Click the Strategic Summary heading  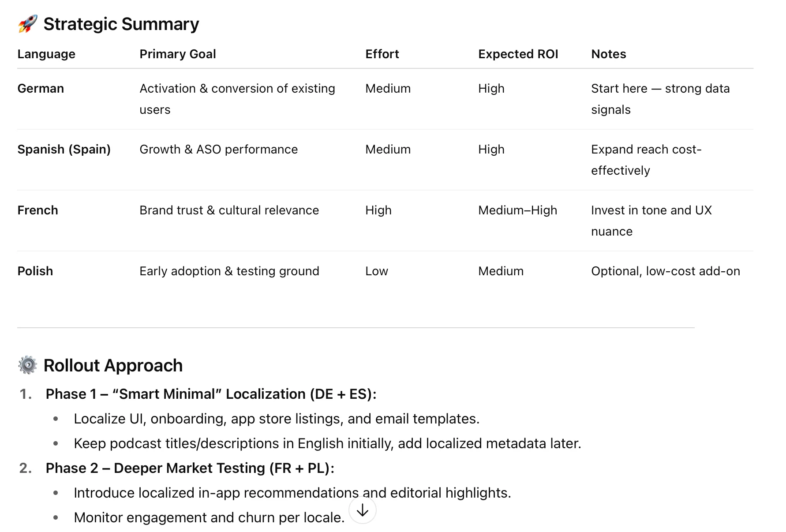(x=121, y=24)
